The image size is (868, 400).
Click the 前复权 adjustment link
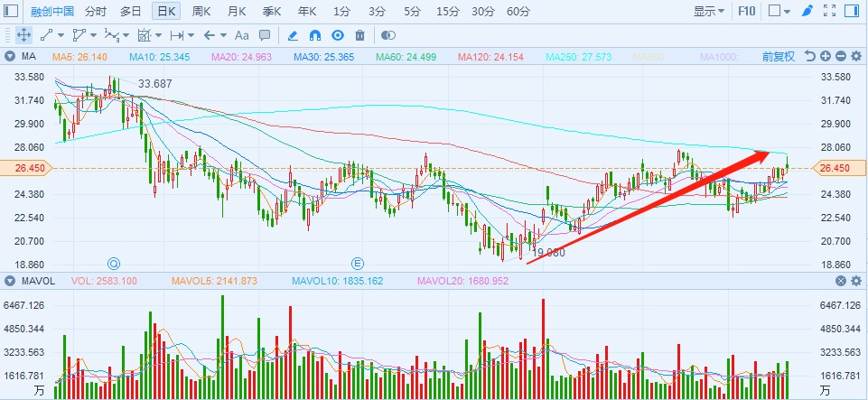coord(778,56)
